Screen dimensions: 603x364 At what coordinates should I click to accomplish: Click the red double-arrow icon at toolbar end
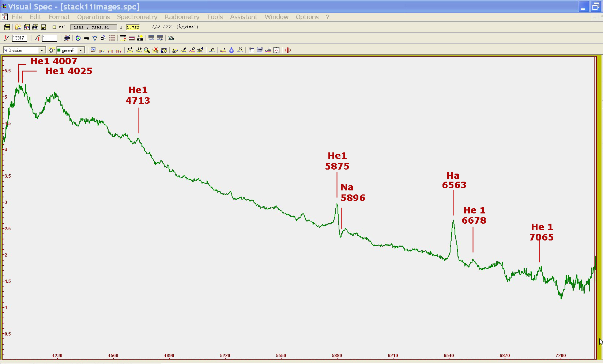point(288,50)
